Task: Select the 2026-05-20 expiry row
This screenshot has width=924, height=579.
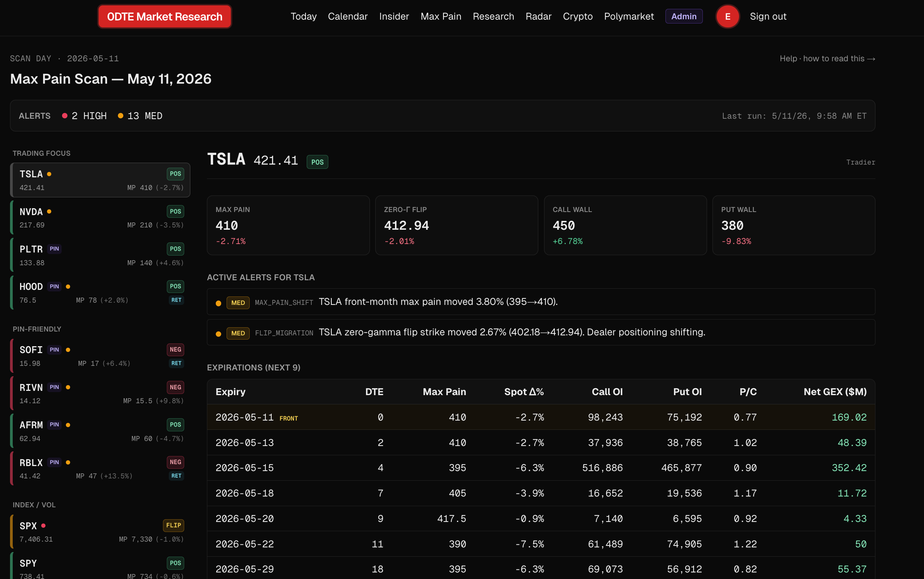Action: 541,518
